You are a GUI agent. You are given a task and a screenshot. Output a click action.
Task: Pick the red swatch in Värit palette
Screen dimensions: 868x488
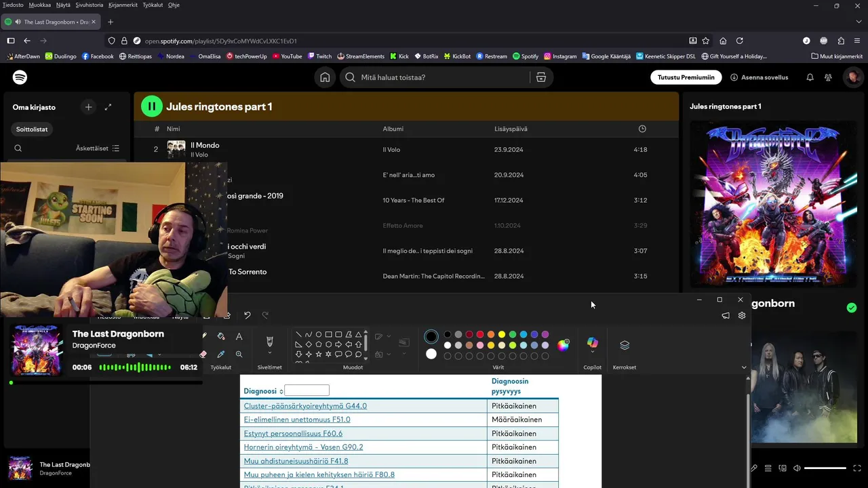coord(480,334)
